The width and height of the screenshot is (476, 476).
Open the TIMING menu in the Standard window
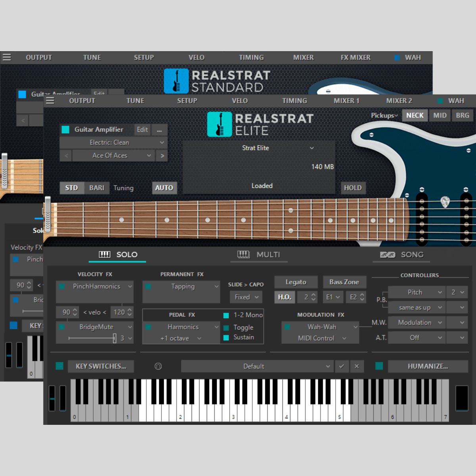[251, 58]
